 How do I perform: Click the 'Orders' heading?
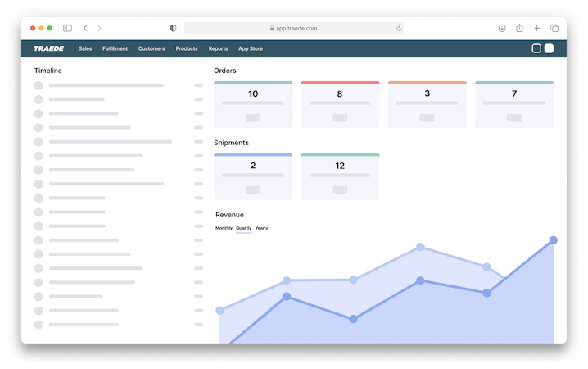pos(225,71)
